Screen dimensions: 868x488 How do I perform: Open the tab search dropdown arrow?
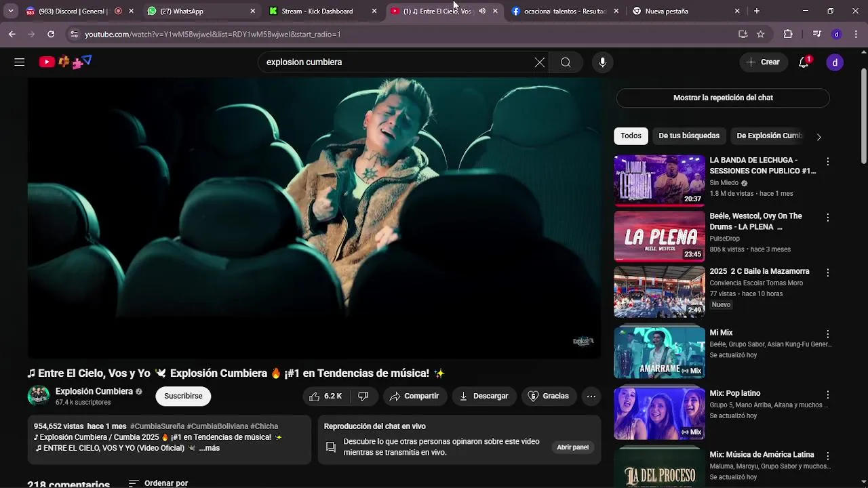[x=10, y=11]
